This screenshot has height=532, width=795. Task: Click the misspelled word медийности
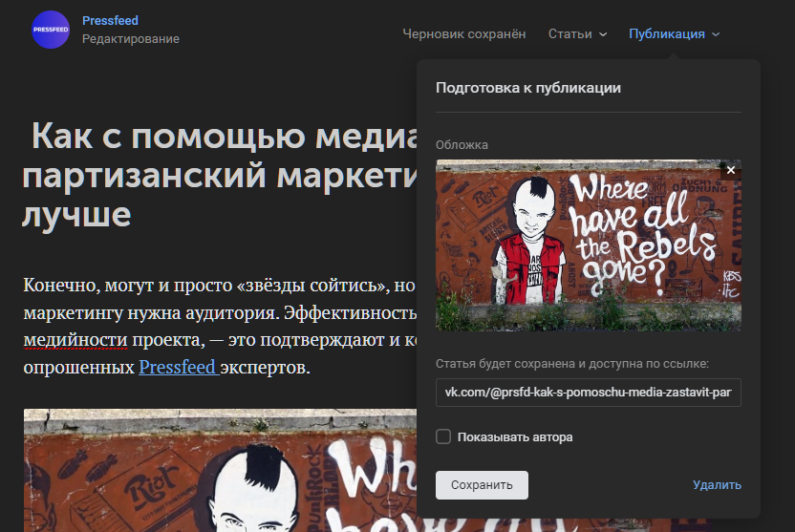tap(75, 339)
